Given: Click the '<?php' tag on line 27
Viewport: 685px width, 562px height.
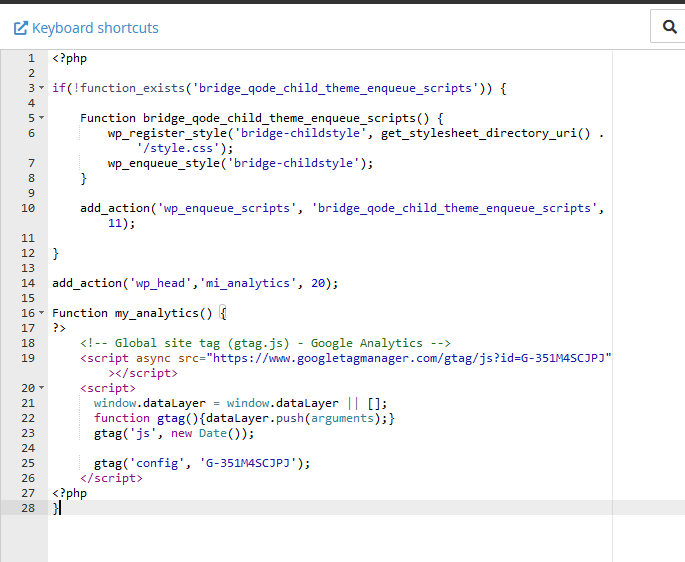Looking at the screenshot, I should point(69,493).
